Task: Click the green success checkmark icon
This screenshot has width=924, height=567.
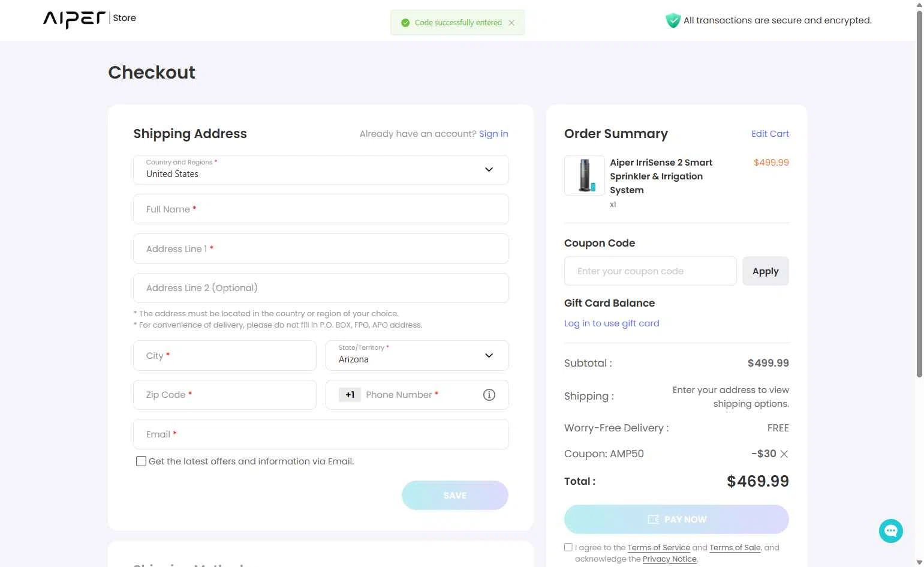Action: [x=405, y=23]
